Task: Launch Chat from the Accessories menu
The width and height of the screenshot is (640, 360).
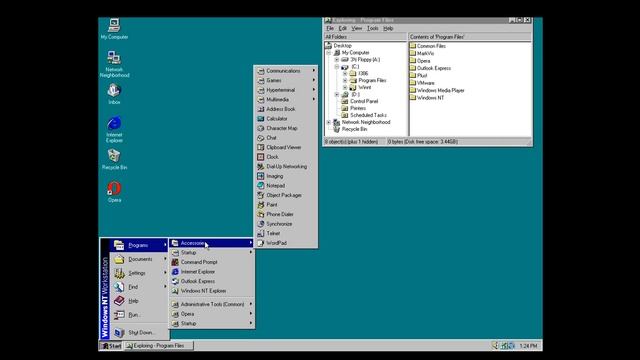Action: pyautogui.click(x=285, y=138)
